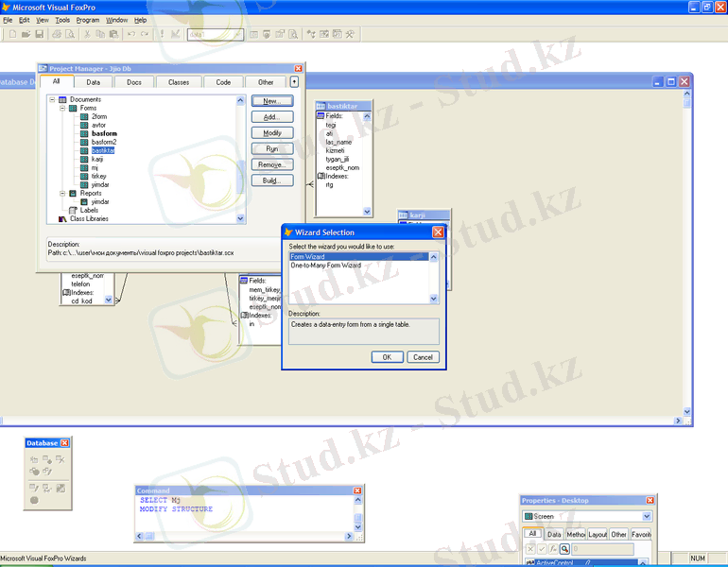
Task: Click the Labels icon in project tree
Action: pos(73,211)
